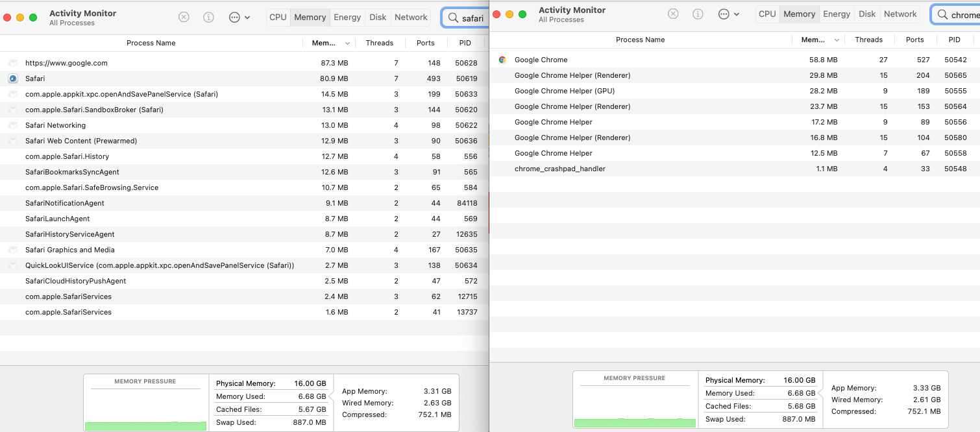Switch to Network tab in right window
980x432 pixels.
900,14
